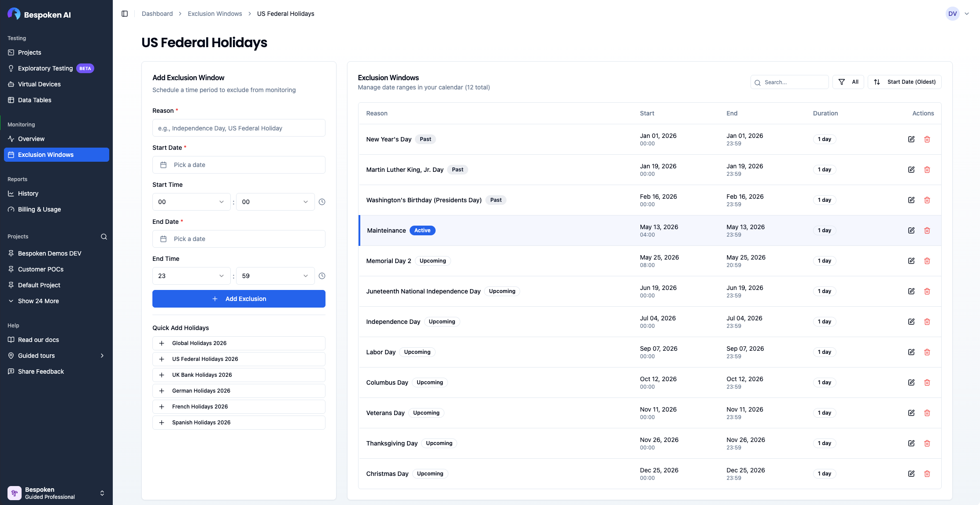Open the Start Date (Oldest) sort dropdown
The height and width of the screenshot is (505, 980).
pyautogui.click(x=905, y=82)
